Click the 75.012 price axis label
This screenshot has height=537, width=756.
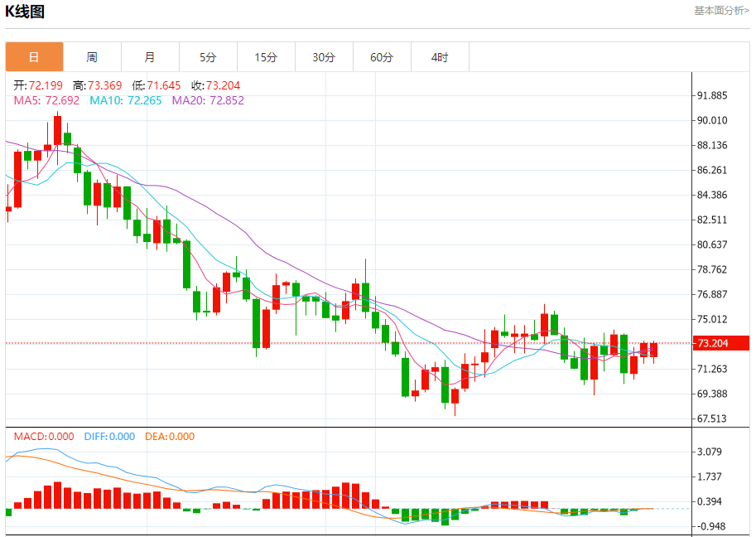click(x=712, y=319)
